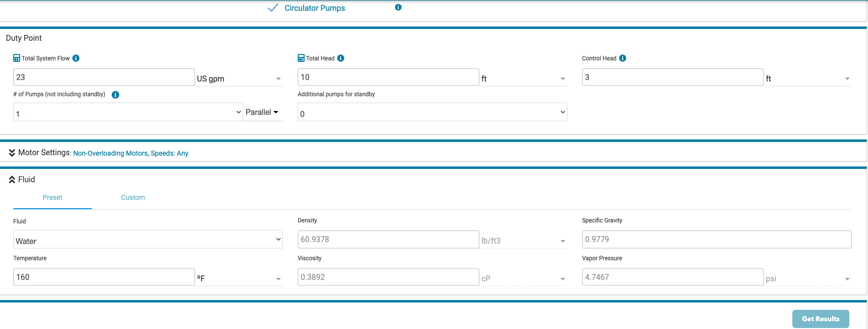
Task: Click the Non-Overloading Motors, Speeds: Any link
Action: [x=131, y=153]
